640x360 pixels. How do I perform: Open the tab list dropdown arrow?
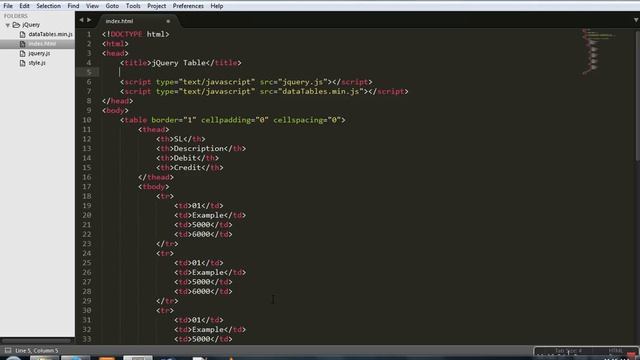636,20
